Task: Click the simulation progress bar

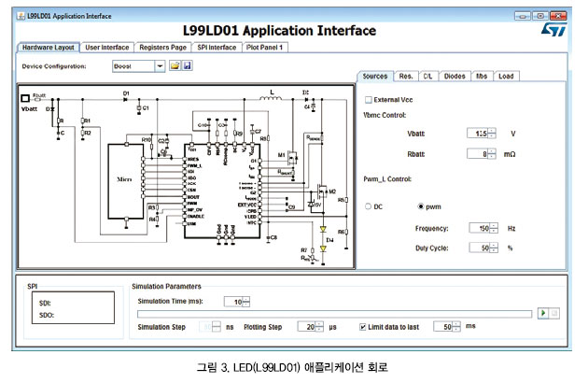Action: click(x=334, y=314)
